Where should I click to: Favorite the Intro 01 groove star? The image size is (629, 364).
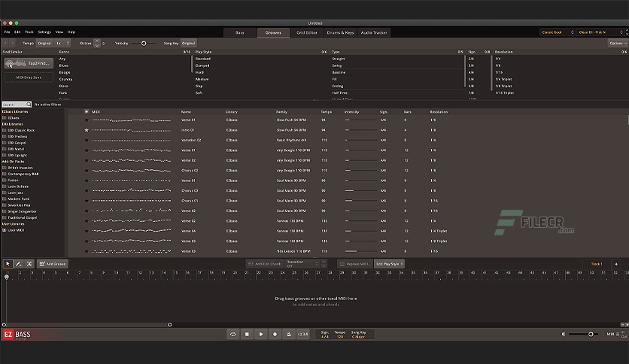tap(87, 130)
